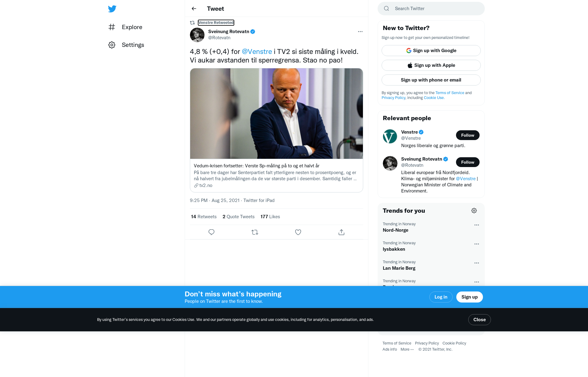The image size is (588, 377).
Task: Open more options for Nord-Norge trend
Action: [x=477, y=225]
